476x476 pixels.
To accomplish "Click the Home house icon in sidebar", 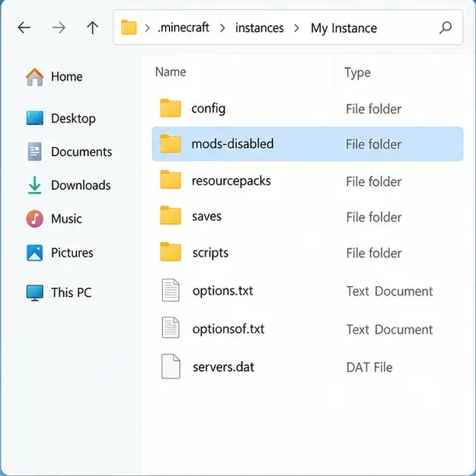I will [x=34, y=77].
